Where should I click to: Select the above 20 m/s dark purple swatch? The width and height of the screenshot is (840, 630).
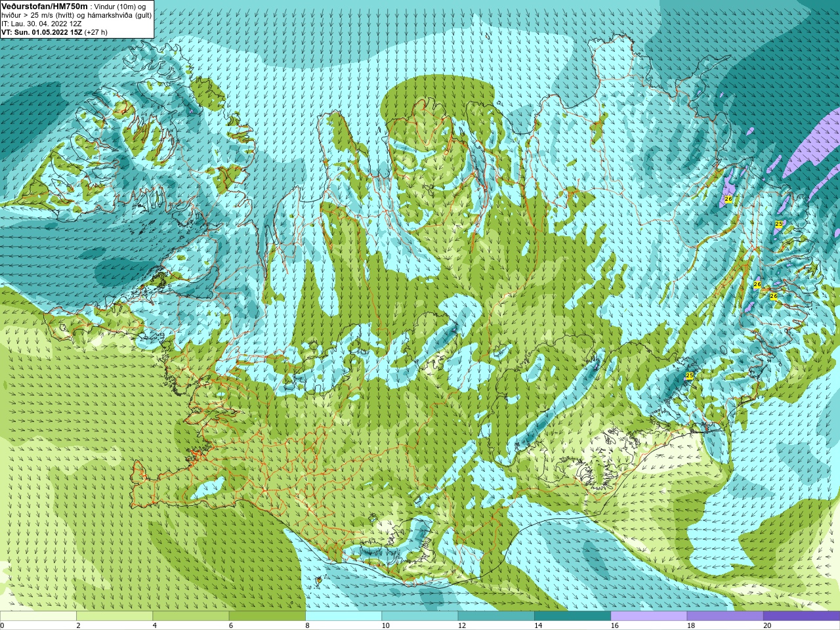point(801,616)
